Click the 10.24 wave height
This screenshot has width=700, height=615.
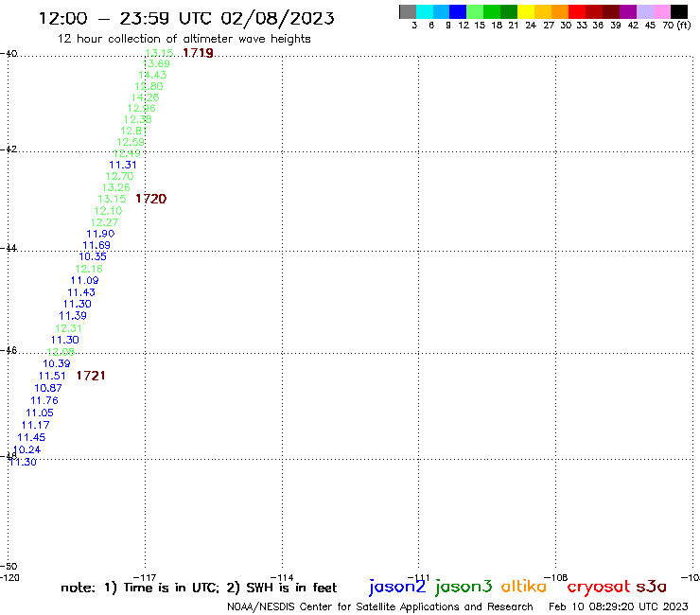(26, 449)
